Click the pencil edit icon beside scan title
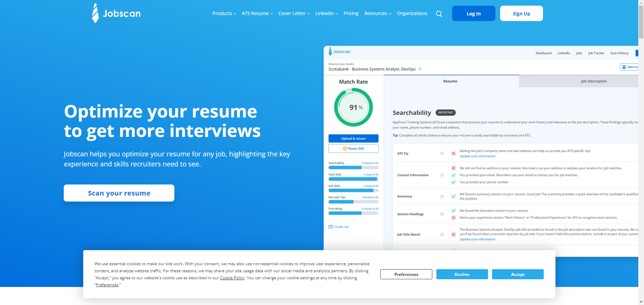Image resolution: width=644 pixels, height=305 pixels. click(x=420, y=69)
